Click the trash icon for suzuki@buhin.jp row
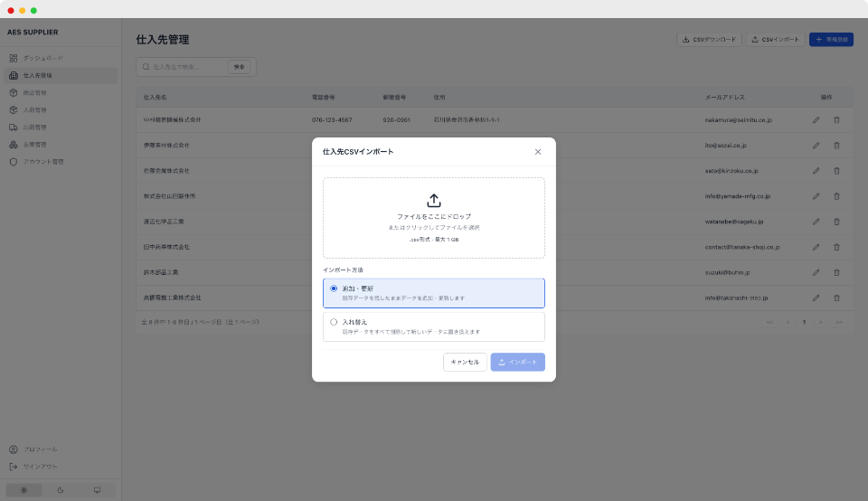The width and height of the screenshot is (868, 501). point(836,271)
